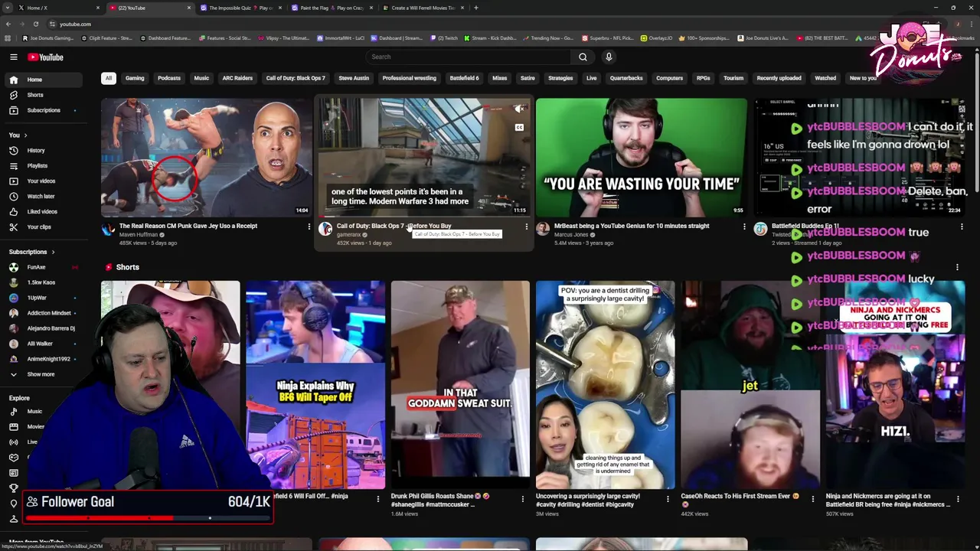Click the YouTube logo
The width and height of the screenshot is (980, 551).
(x=45, y=57)
